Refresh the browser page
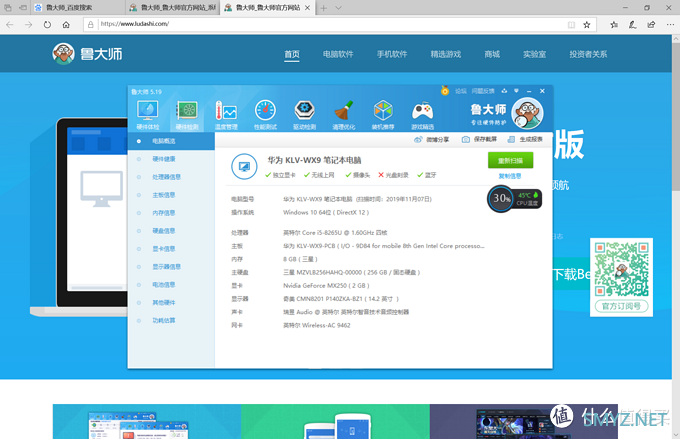 point(47,25)
